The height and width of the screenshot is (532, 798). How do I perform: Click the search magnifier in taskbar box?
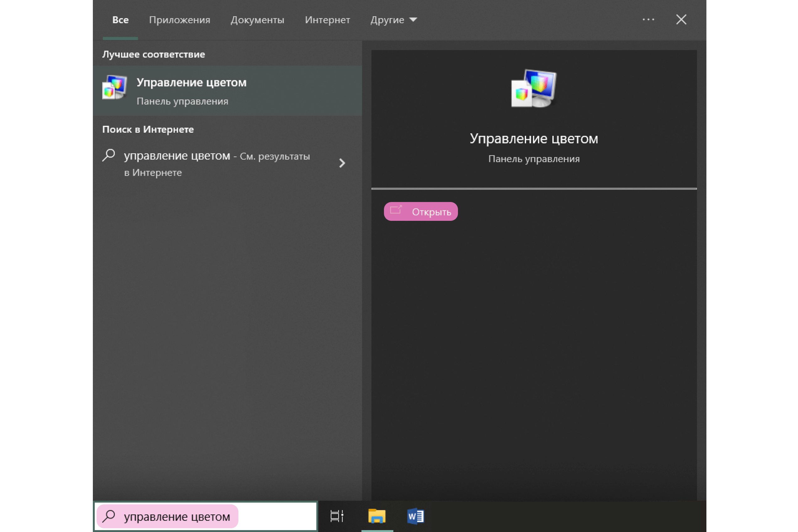[109, 516]
